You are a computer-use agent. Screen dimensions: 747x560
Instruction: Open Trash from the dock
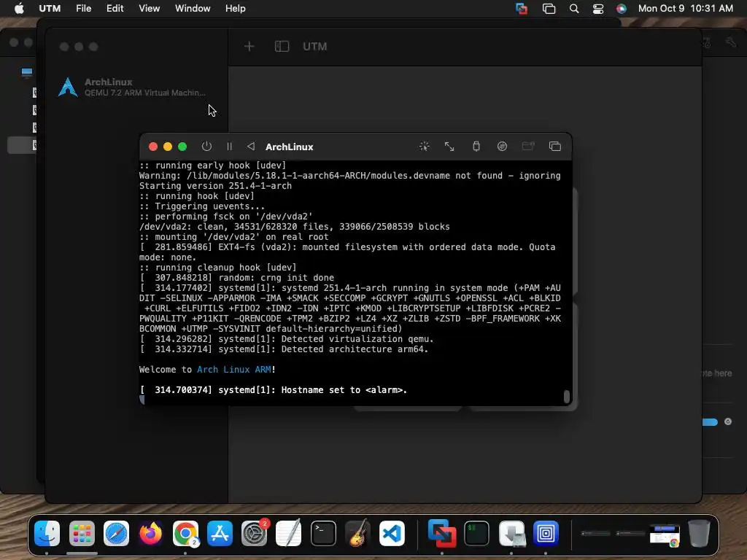[x=699, y=533]
